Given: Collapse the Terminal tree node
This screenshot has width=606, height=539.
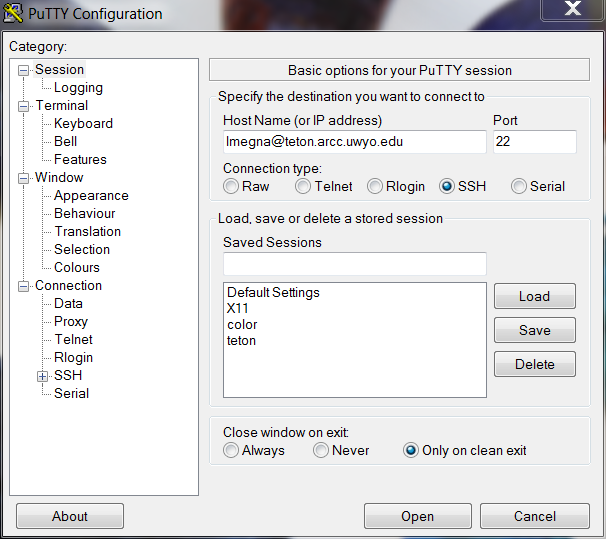Looking at the screenshot, I should 23,106.
